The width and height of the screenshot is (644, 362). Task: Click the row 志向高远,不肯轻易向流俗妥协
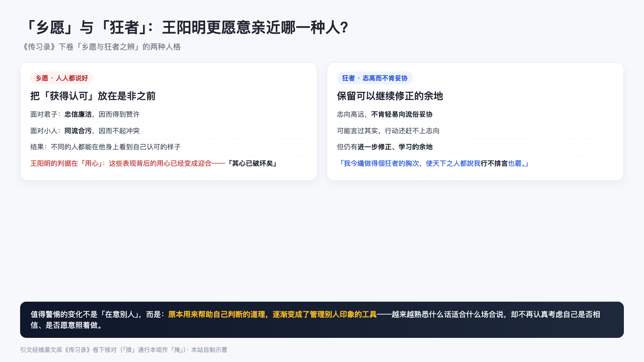click(475, 114)
